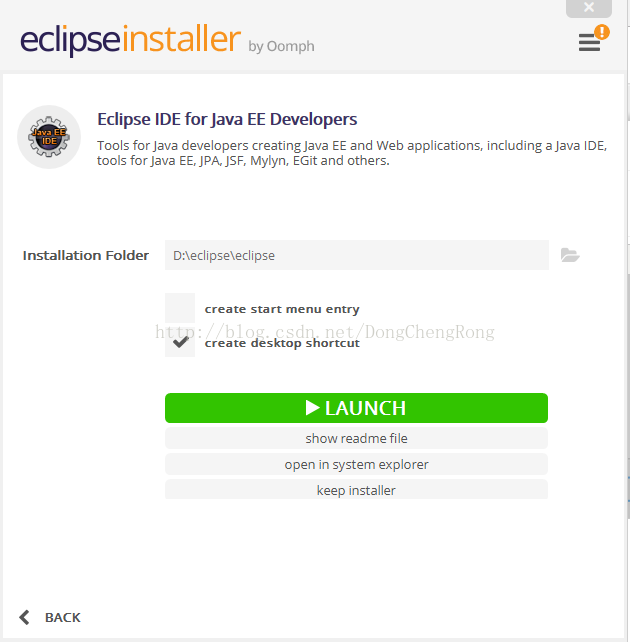
Task: Select the 'keep installer' option
Action: [x=356, y=490]
